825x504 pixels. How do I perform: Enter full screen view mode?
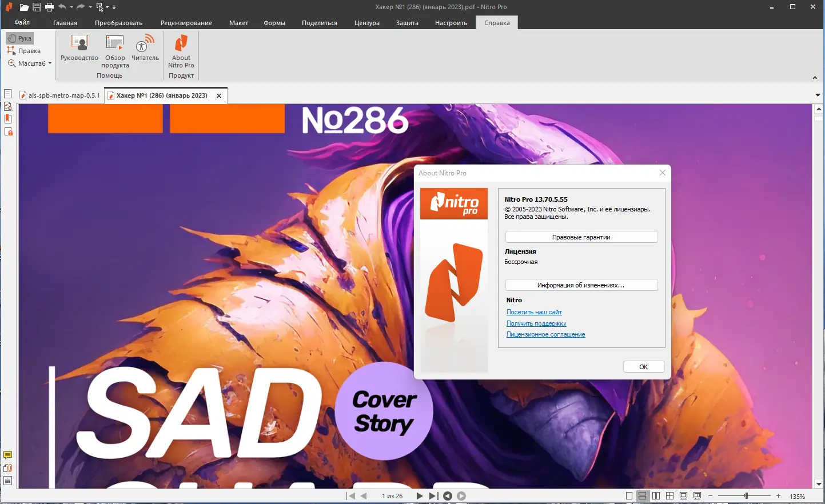[683, 496]
